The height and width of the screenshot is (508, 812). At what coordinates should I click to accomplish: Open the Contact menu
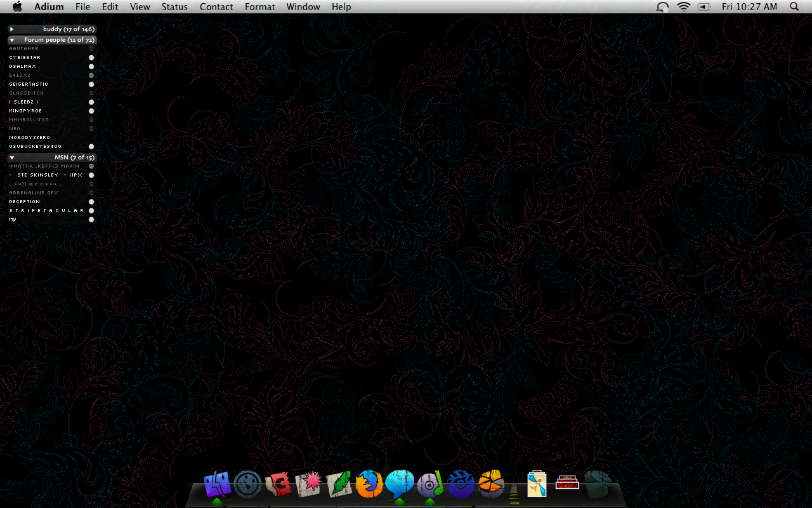tap(216, 6)
